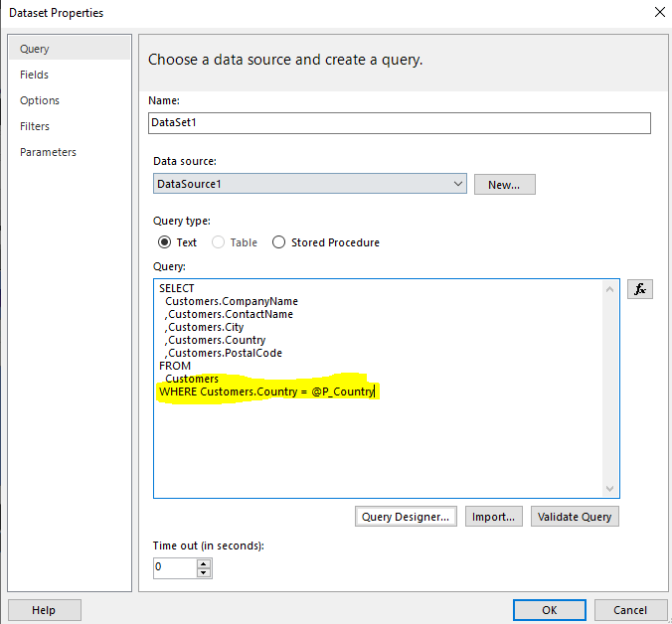Image resolution: width=672 pixels, height=624 pixels.
Task: Switch to the Fields page
Action: tap(34, 75)
